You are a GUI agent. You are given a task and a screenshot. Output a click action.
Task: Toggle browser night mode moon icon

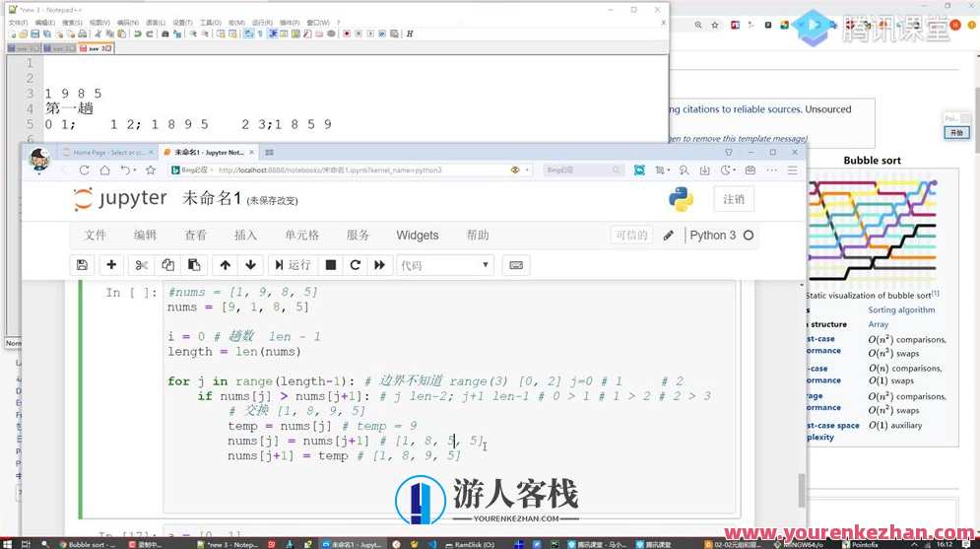click(x=725, y=171)
